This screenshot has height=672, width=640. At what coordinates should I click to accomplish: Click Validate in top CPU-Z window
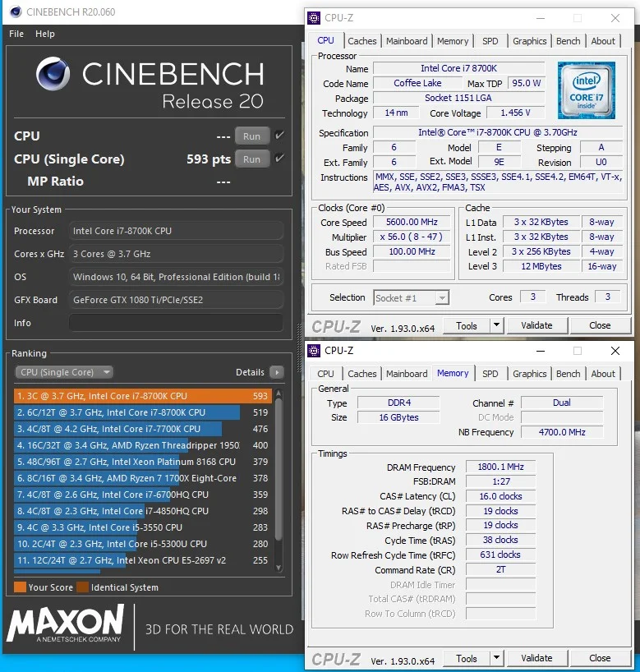coord(536,325)
